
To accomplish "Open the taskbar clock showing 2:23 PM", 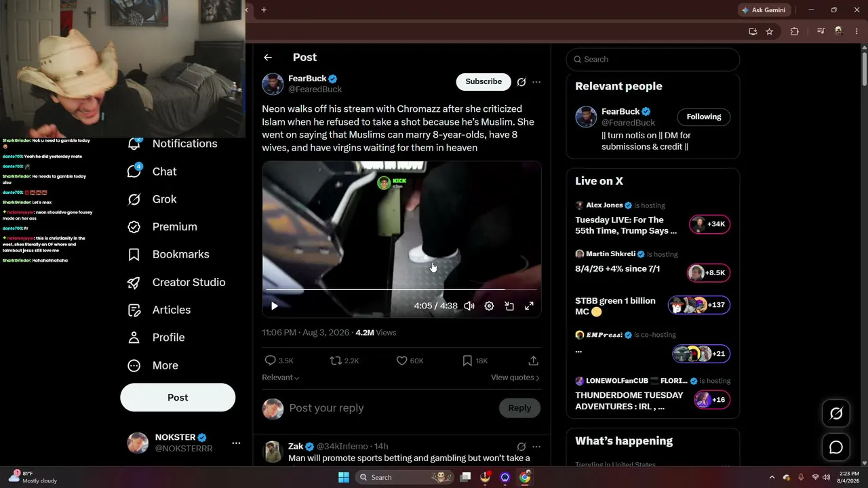I will point(847,477).
